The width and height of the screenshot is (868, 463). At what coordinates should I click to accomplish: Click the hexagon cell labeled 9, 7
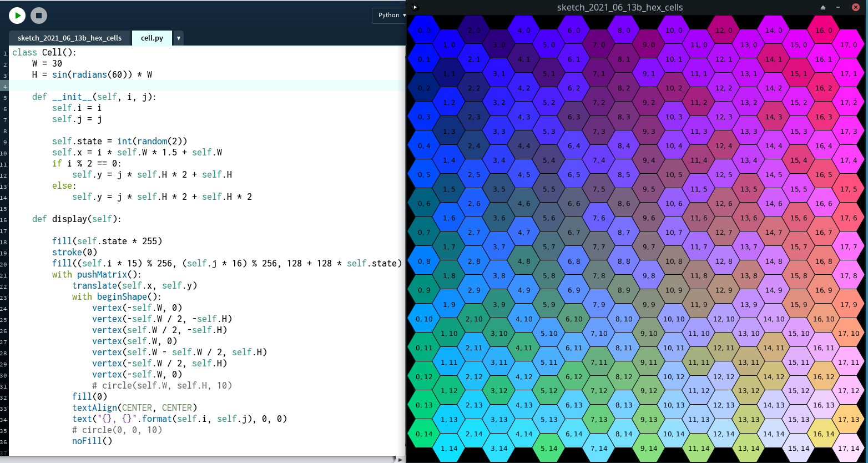(x=649, y=247)
